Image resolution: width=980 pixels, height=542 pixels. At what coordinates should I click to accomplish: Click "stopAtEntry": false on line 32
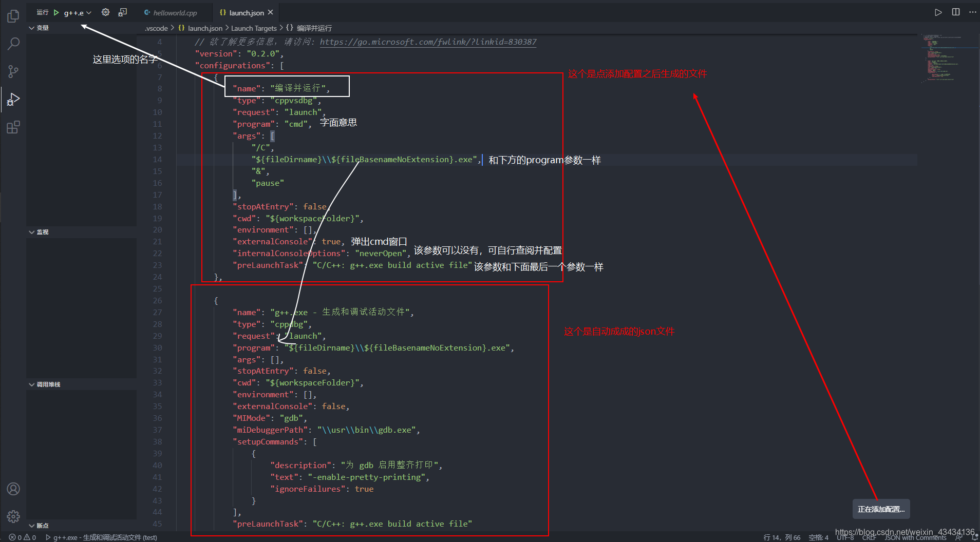point(281,371)
